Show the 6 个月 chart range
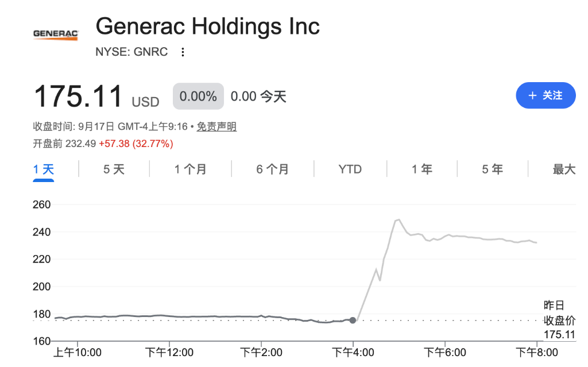588x367 pixels. [x=272, y=169]
